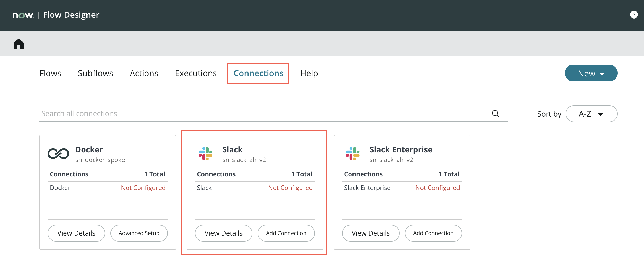The height and width of the screenshot is (264, 644).
Task: Click the Docker connection row name
Action: click(x=60, y=188)
